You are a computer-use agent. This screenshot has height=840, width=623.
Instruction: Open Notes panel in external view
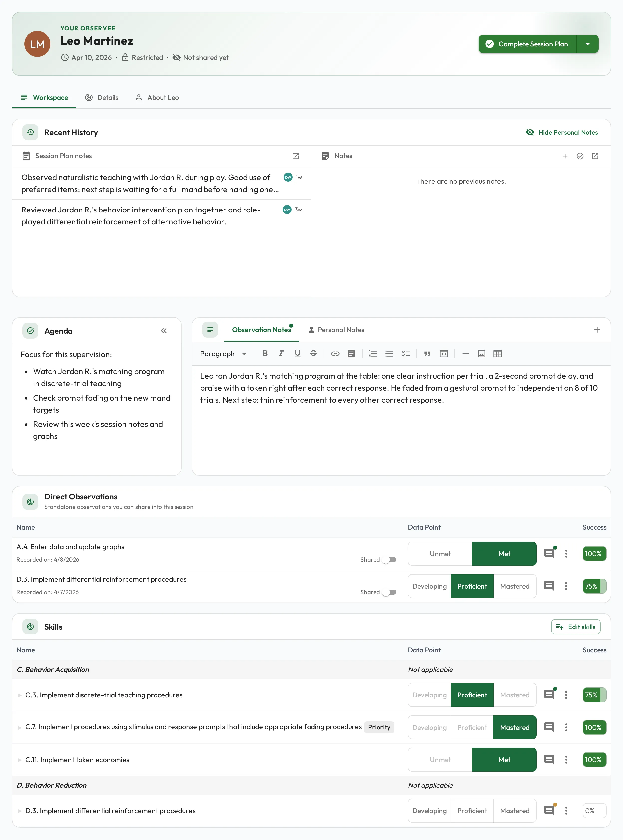coord(595,156)
